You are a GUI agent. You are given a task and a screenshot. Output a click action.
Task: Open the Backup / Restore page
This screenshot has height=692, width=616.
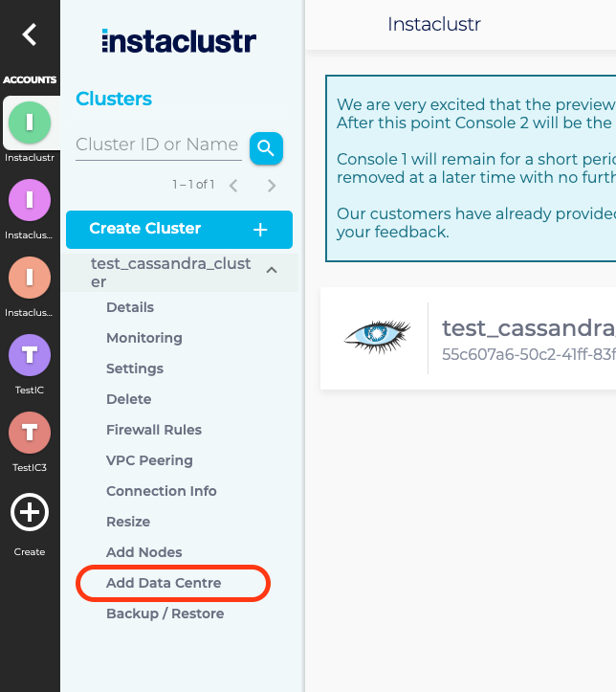pyautogui.click(x=165, y=614)
